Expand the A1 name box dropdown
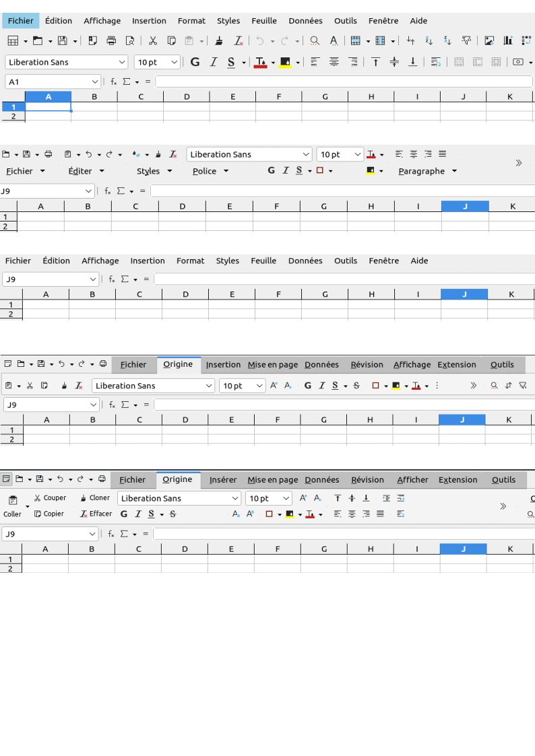The image size is (535, 756). point(95,82)
